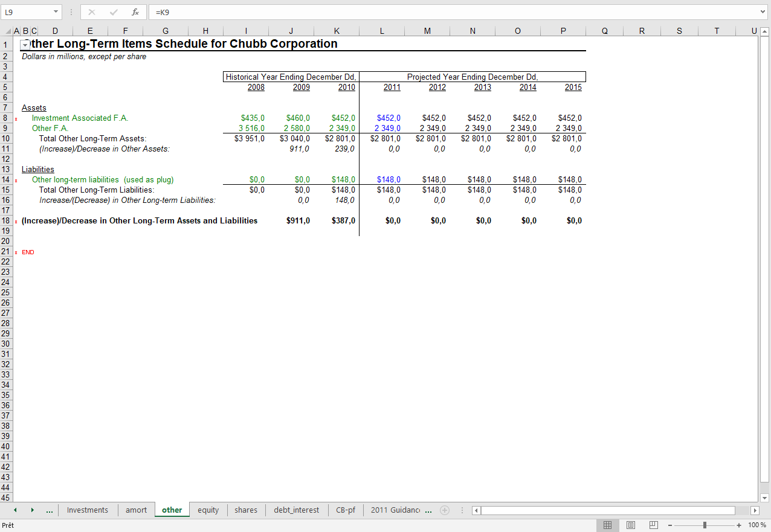This screenshot has height=532, width=771.
Task: Click Projected Year Ending December header
Action: point(473,77)
